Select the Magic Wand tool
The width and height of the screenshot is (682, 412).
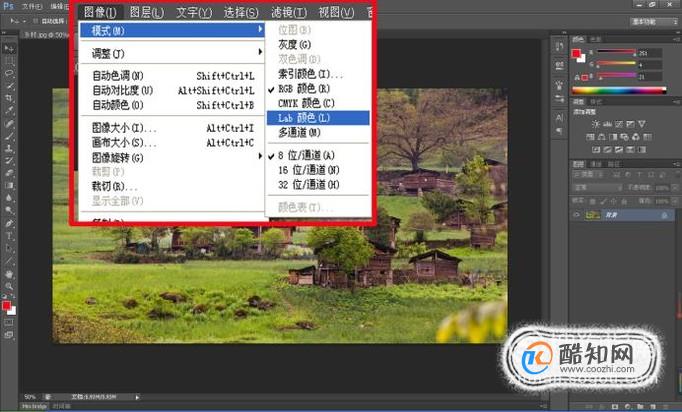click(x=9, y=86)
